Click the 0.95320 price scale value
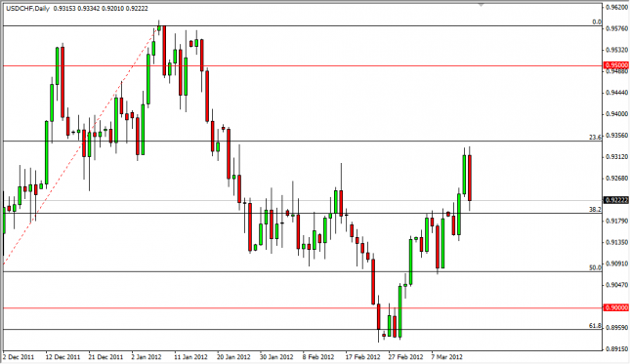The image size is (630, 364). (x=616, y=50)
